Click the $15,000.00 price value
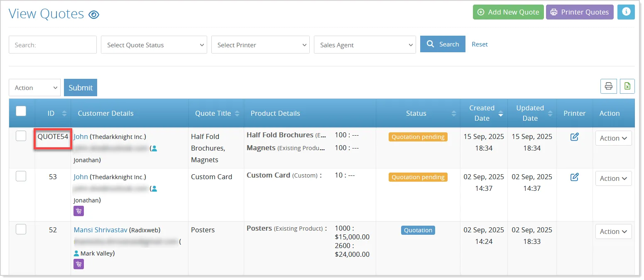Image resolution: width=644 pixels, height=280 pixels. 352,237
